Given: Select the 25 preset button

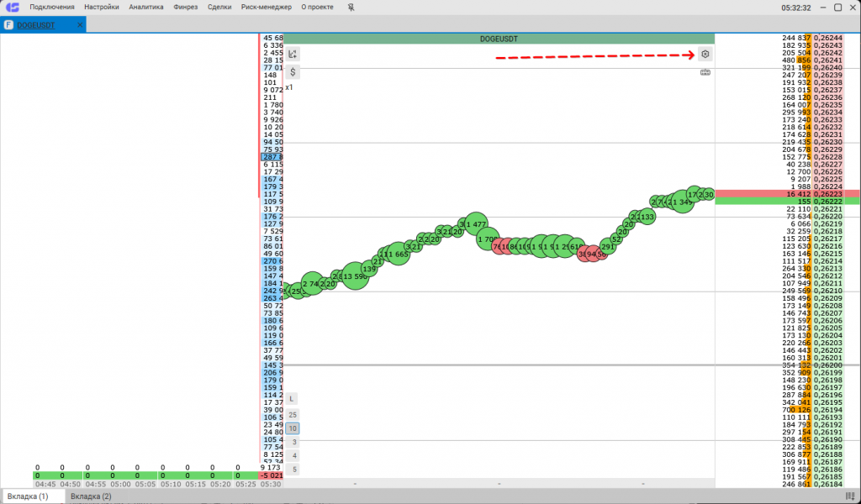Looking at the screenshot, I should click(x=292, y=415).
